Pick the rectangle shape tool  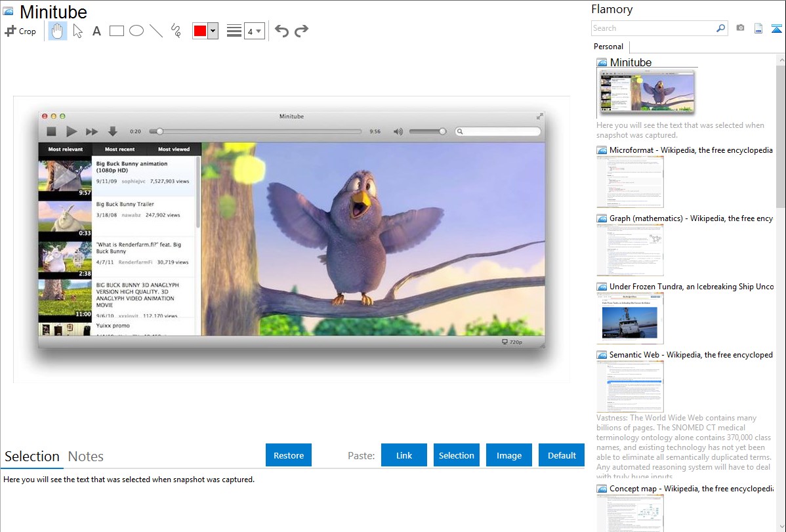tap(116, 31)
